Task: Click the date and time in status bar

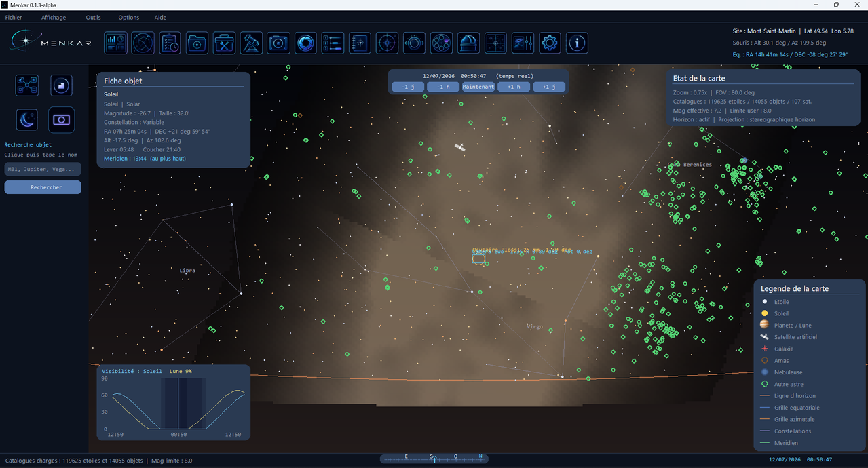Action: point(800,459)
